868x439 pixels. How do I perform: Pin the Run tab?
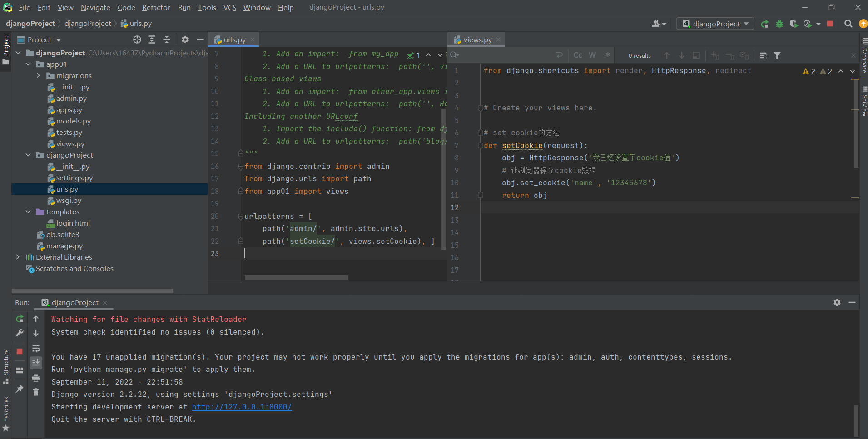point(20,389)
